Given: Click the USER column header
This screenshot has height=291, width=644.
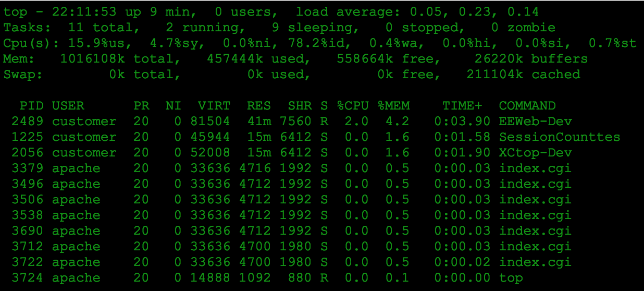Looking at the screenshot, I should (x=68, y=105).
